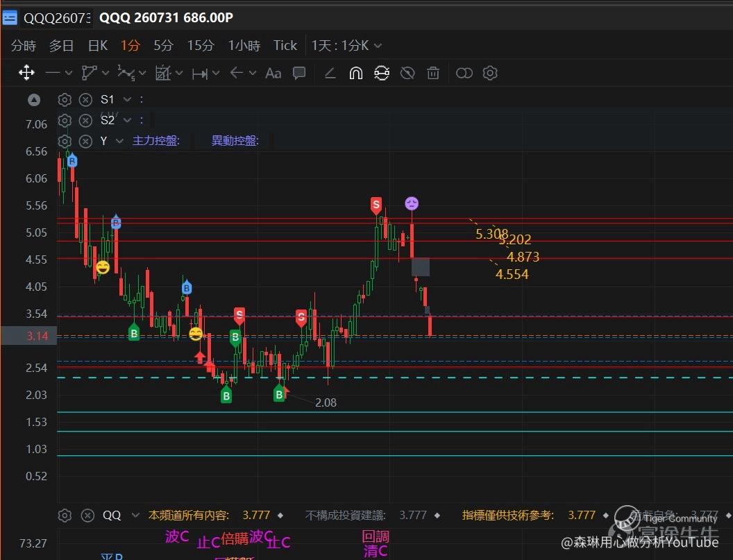The image size is (733, 560).
Task: Remove the QQ indicator
Action: point(87,515)
